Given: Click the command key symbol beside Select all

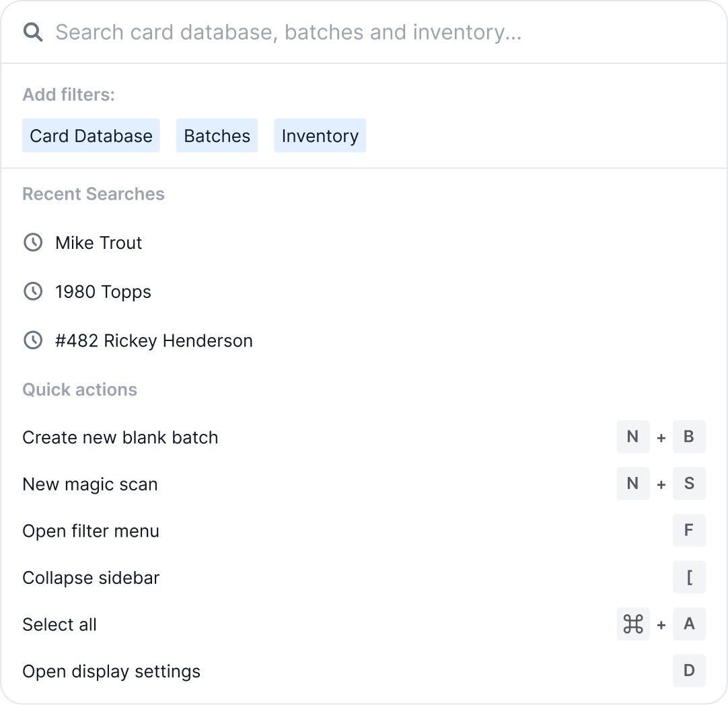Looking at the screenshot, I should tap(632, 624).
